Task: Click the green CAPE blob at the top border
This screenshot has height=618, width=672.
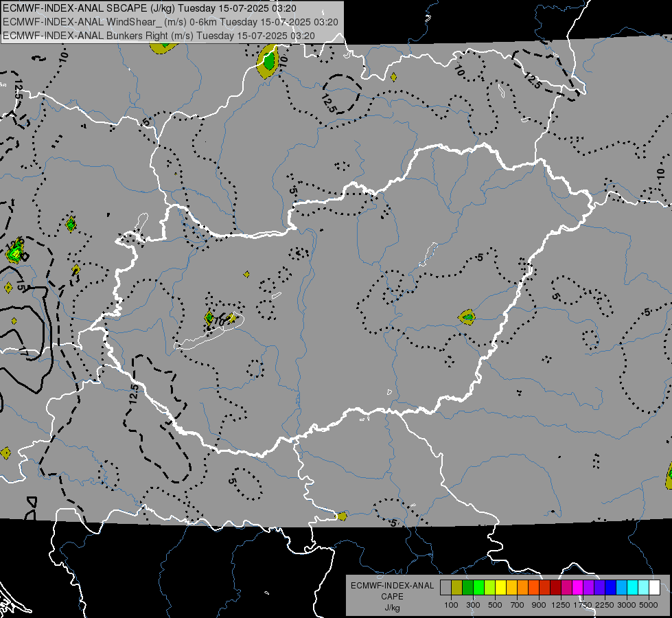Action: [x=268, y=62]
